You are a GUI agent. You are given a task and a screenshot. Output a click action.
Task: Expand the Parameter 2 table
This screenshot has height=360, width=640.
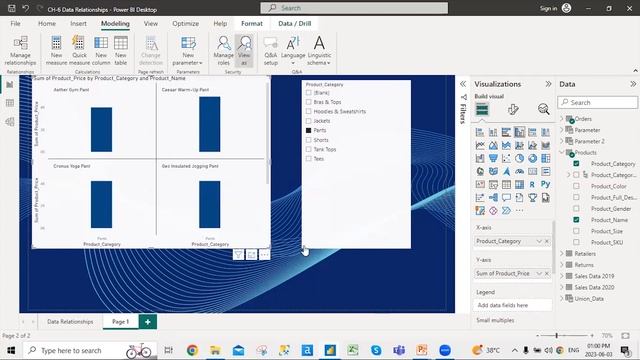562,141
